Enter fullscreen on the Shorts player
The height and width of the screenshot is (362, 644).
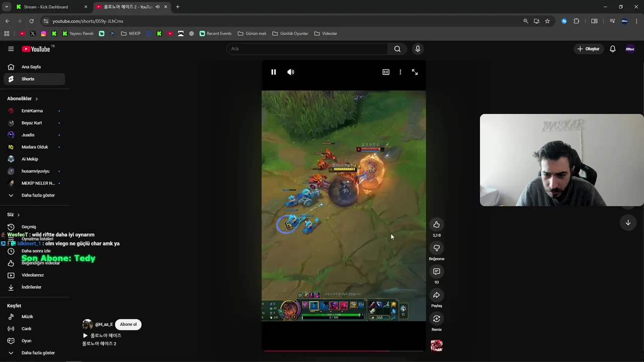pyautogui.click(x=415, y=72)
